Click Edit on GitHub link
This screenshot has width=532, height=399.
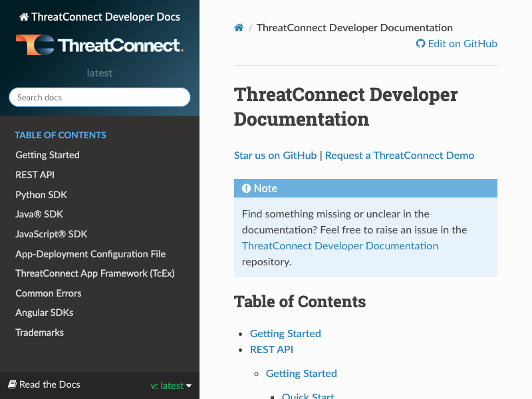click(x=457, y=44)
